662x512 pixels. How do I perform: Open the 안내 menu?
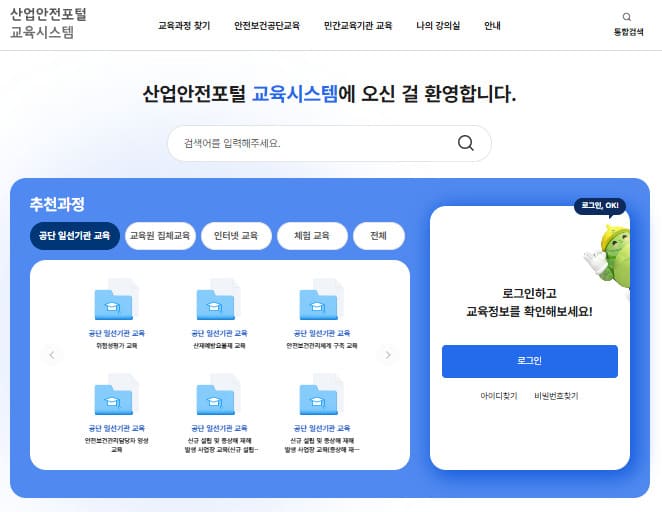[492, 26]
